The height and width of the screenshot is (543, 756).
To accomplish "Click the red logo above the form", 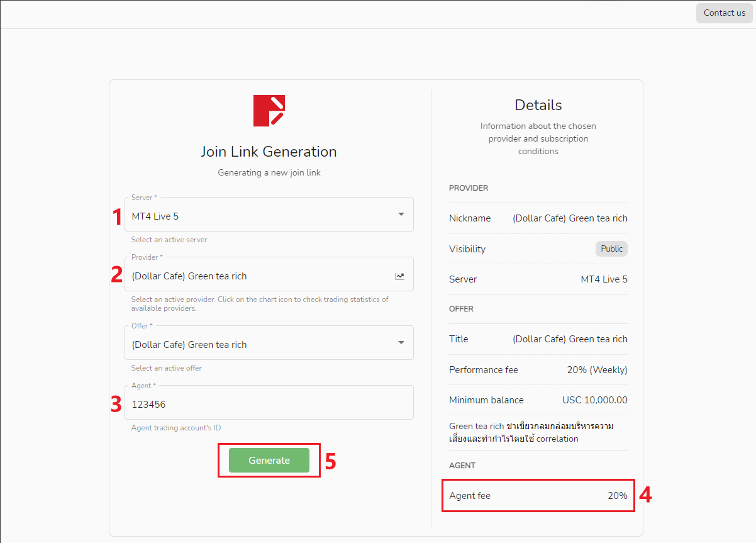I will (269, 110).
